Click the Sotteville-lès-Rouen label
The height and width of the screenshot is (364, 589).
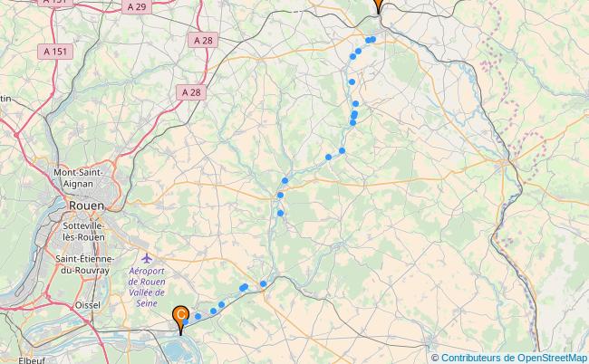coord(83,232)
